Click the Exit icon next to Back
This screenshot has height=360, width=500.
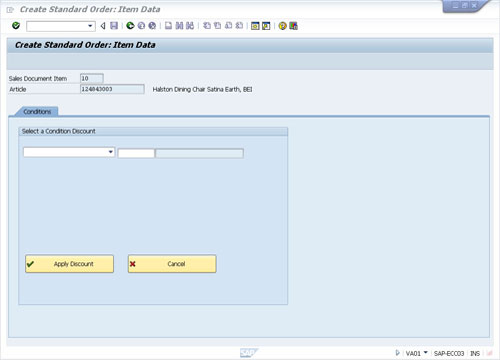[x=141, y=26]
